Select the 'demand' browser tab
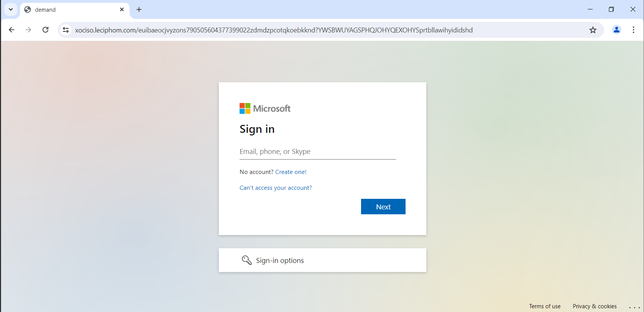 click(75, 10)
